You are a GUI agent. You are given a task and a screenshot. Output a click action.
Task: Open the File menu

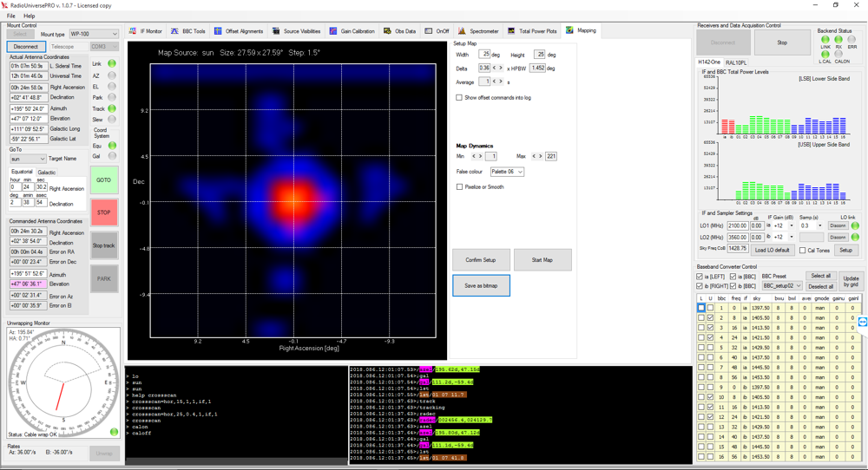click(11, 16)
